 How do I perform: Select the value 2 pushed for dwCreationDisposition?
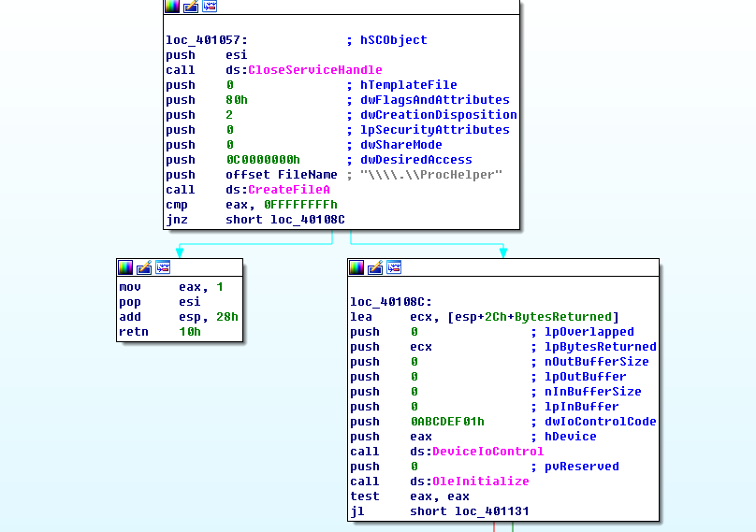click(x=229, y=115)
